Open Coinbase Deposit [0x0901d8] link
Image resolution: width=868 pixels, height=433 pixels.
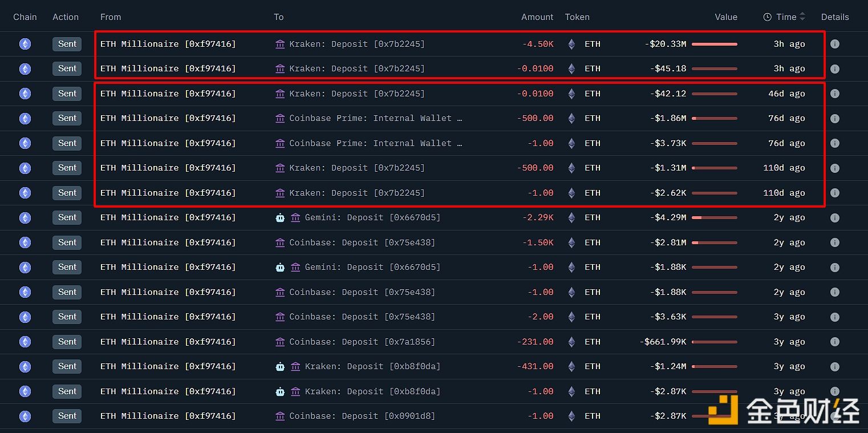tap(362, 416)
